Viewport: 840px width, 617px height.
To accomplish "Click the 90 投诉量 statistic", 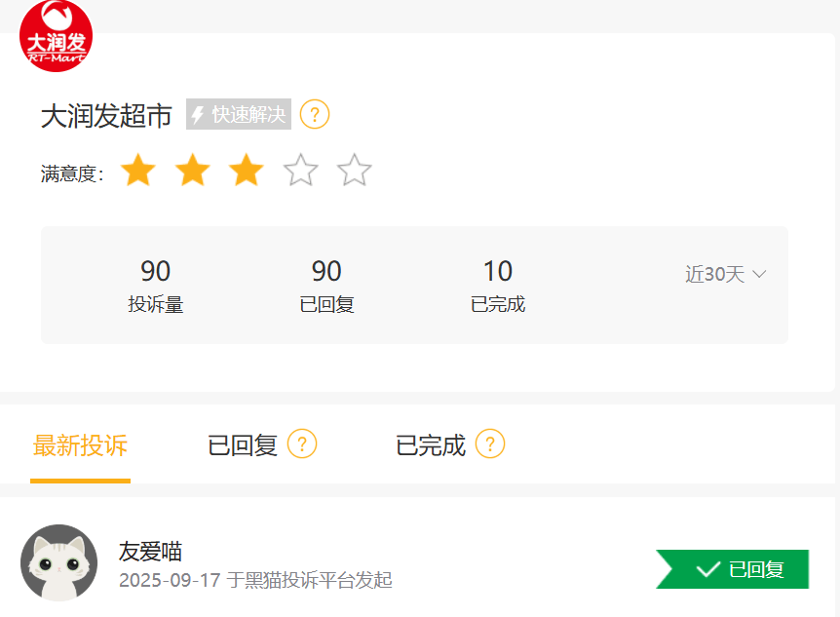I will pos(156,285).
